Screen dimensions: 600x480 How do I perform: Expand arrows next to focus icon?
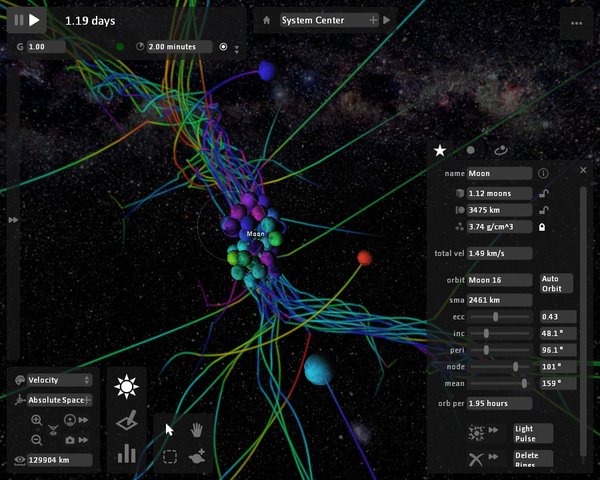click(x=83, y=420)
